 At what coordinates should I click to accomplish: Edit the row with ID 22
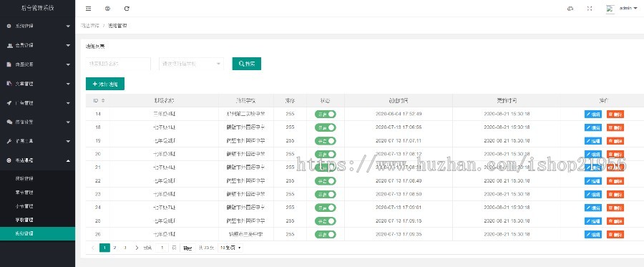593,180
